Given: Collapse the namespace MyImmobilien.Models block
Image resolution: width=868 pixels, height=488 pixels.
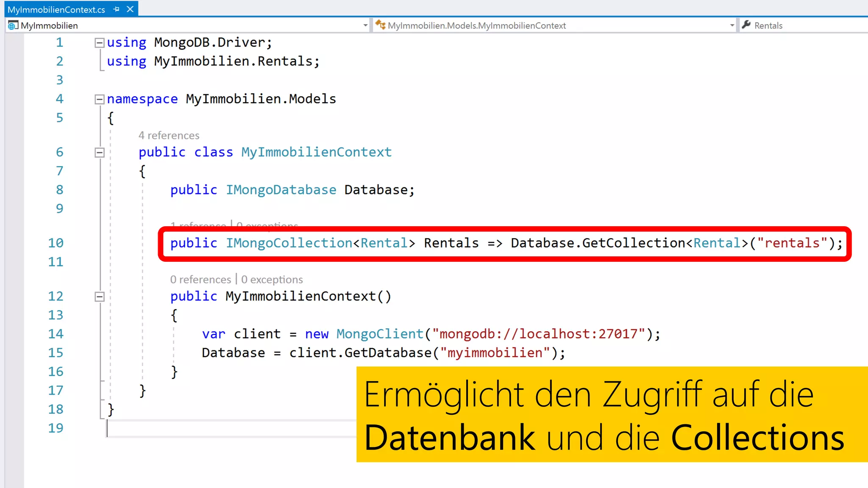Looking at the screenshot, I should (x=100, y=99).
